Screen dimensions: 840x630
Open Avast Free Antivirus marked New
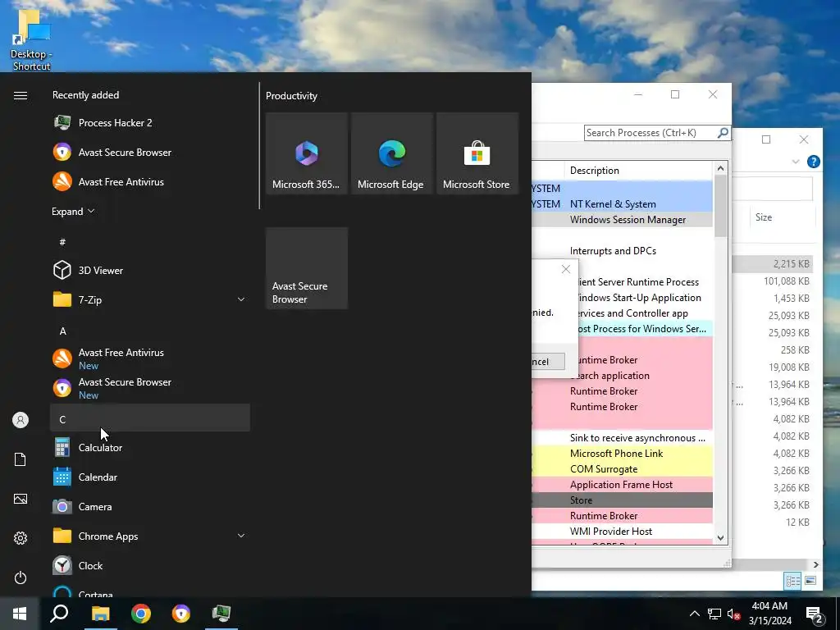[150, 358]
